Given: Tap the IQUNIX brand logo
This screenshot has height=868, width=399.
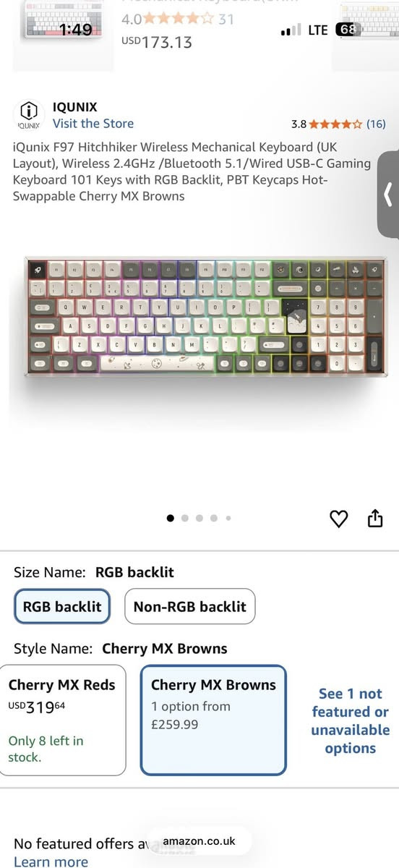Looking at the screenshot, I should pyautogui.click(x=28, y=115).
